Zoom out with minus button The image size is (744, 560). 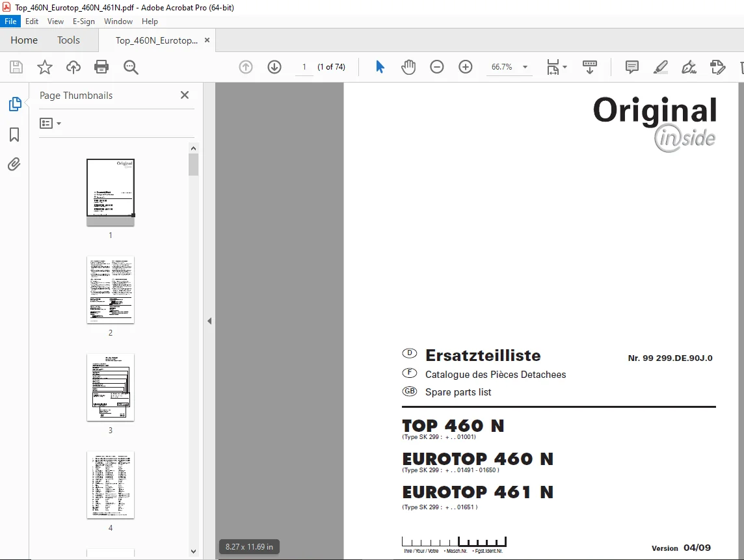(x=436, y=67)
